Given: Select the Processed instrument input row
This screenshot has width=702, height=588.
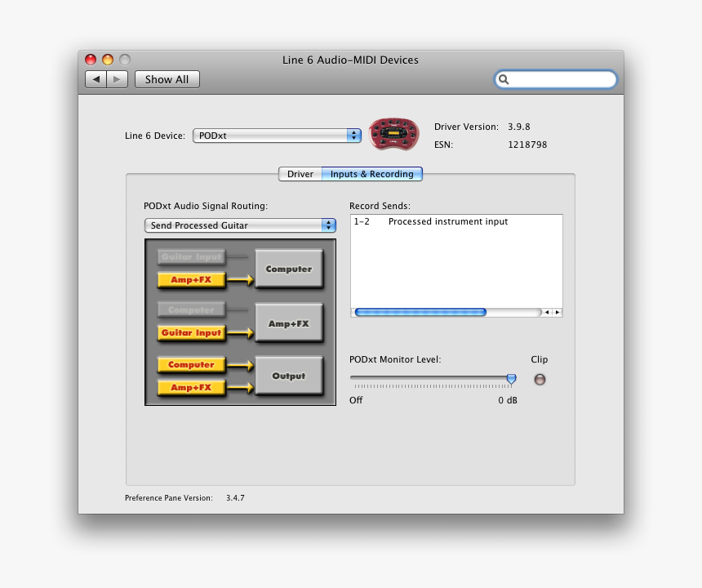Looking at the screenshot, I should pyautogui.click(x=456, y=221).
